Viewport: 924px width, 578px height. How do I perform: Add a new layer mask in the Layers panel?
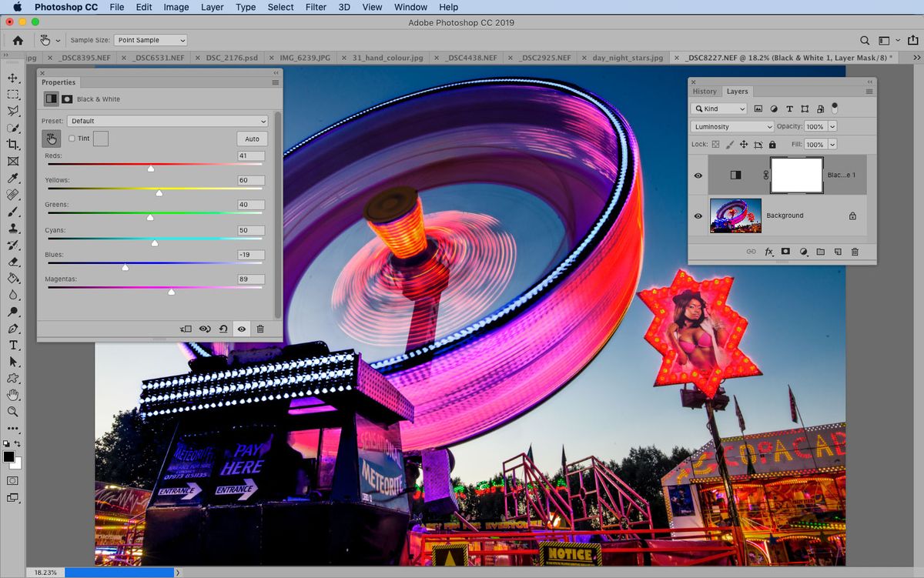785,251
